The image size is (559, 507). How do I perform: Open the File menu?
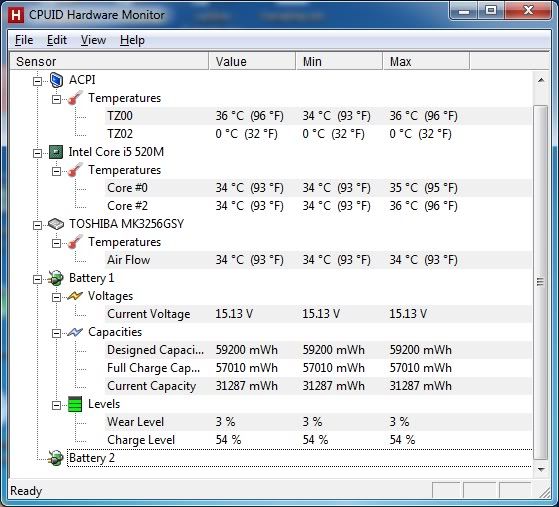pyautogui.click(x=24, y=40)
